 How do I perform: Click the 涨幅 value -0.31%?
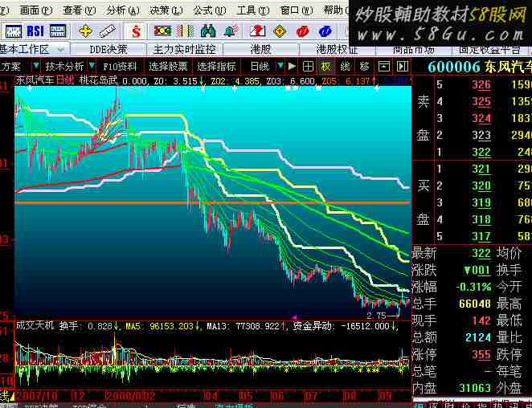(473, 288)
